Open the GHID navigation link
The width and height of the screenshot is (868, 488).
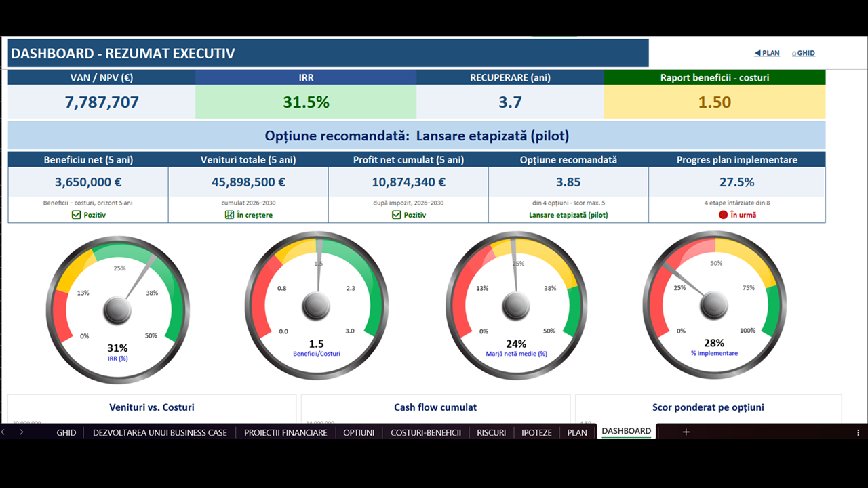(x=803, y=53)
